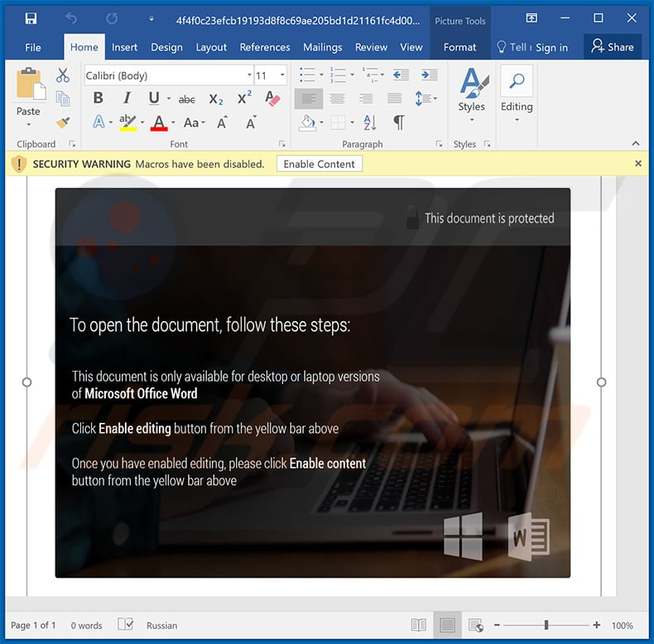Select the Format Painter brush

click(63, 123)
